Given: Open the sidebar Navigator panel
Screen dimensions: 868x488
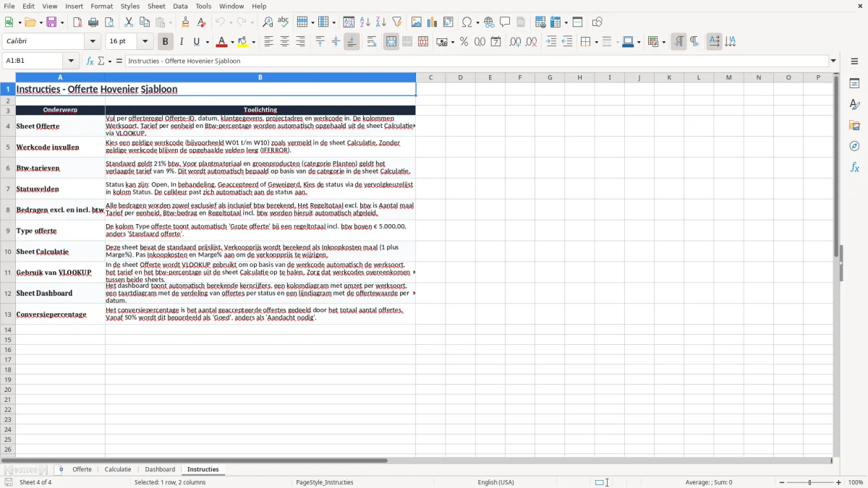Looking at the screenshot, I should click(854, 146).
